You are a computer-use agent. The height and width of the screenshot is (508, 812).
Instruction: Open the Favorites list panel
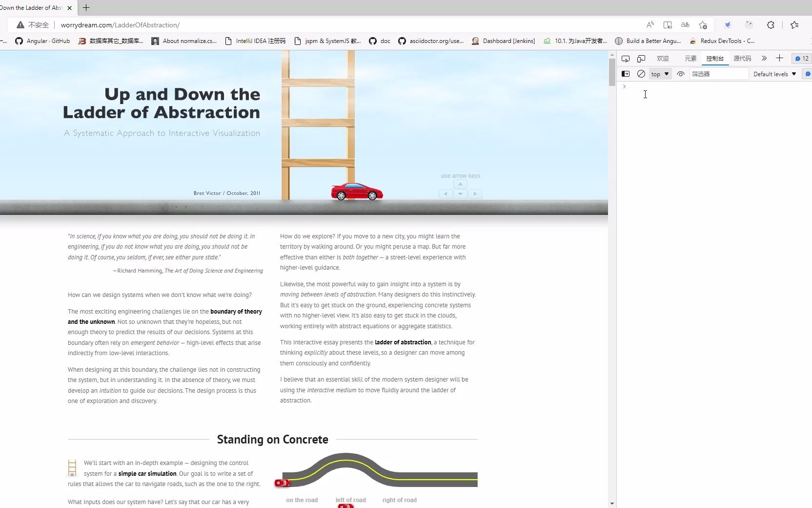794,25
